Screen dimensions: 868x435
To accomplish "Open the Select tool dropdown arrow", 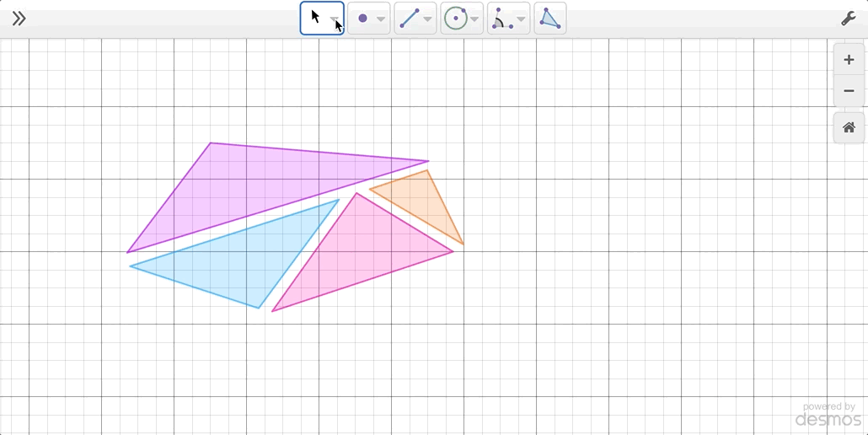I will click(x=335, y=19).
